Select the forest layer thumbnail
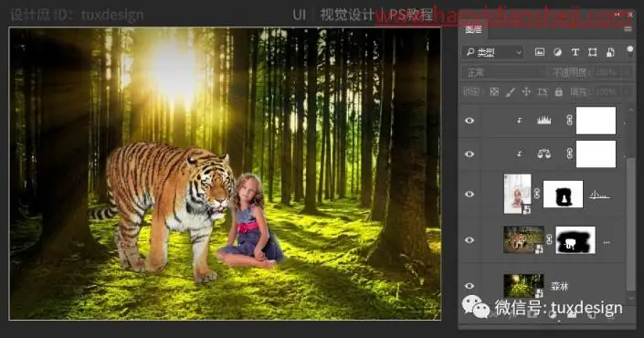The image size is (644, 338). (523, 285)
